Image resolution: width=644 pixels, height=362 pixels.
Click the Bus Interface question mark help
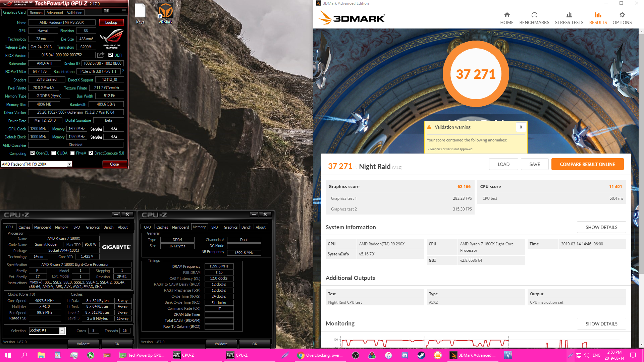pyautogui.click(x=123, y=71)
